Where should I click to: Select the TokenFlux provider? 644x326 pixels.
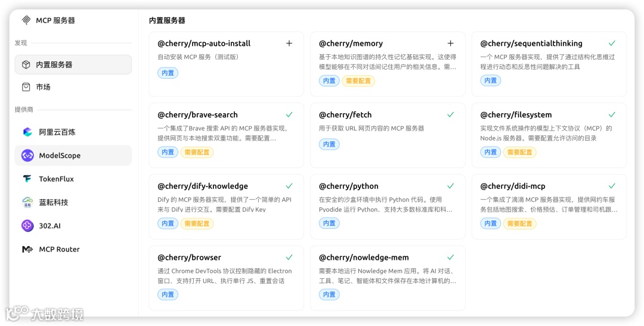73,179
